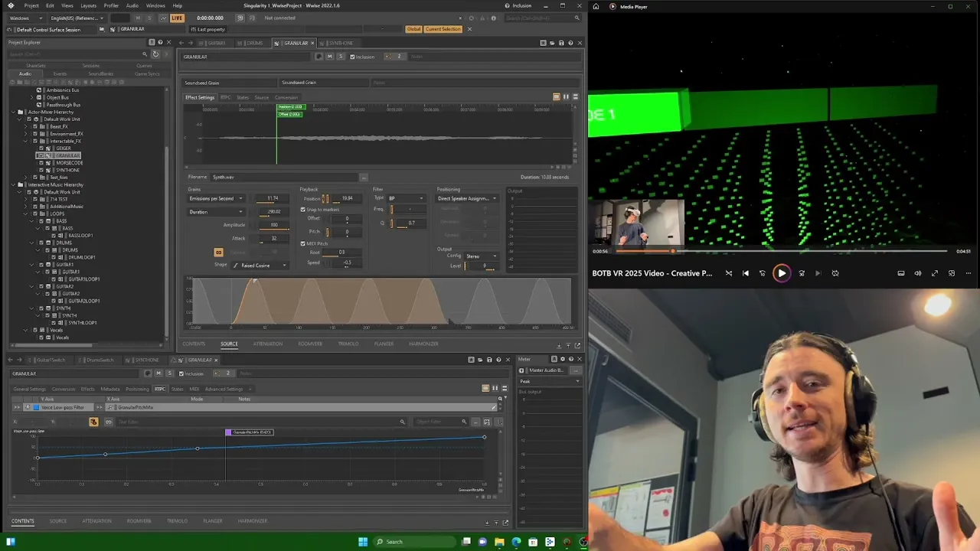Screen dimensions: 980x551
Task: Select the Events tab in Project Explorer
Action: [x=60, y=74]
